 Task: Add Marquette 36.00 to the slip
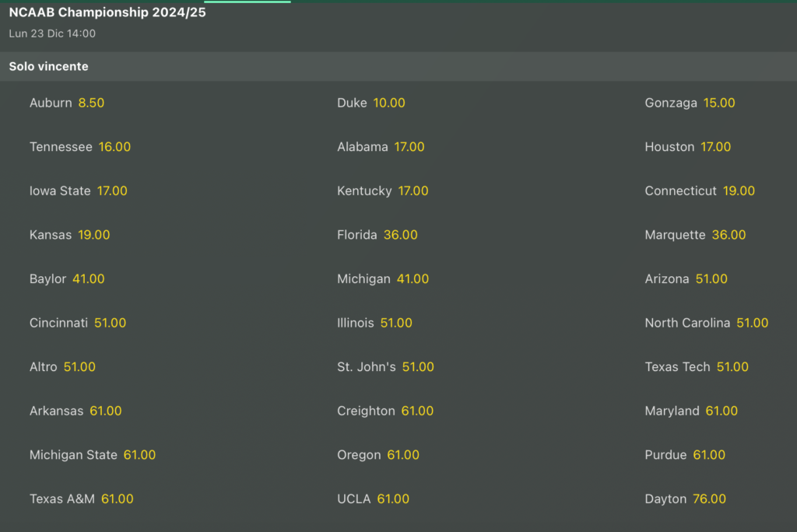pyautogui.click(x=695, y=235)
